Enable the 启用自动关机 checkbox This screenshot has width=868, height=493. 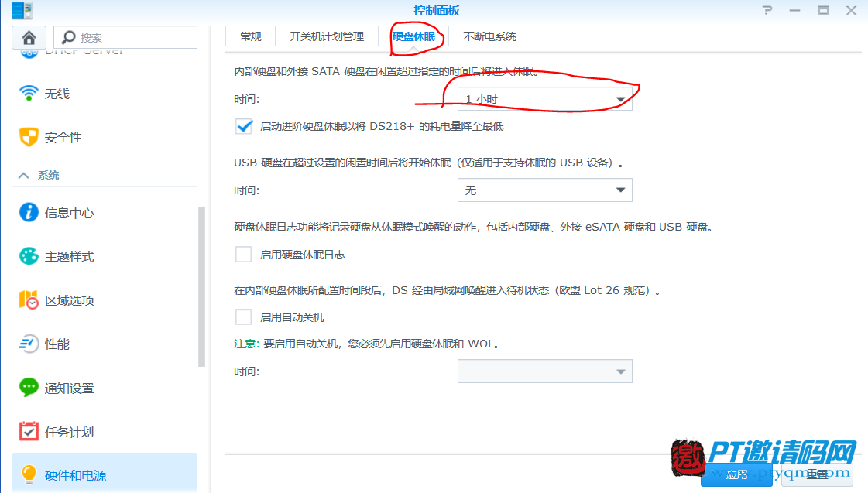[244, 317]
